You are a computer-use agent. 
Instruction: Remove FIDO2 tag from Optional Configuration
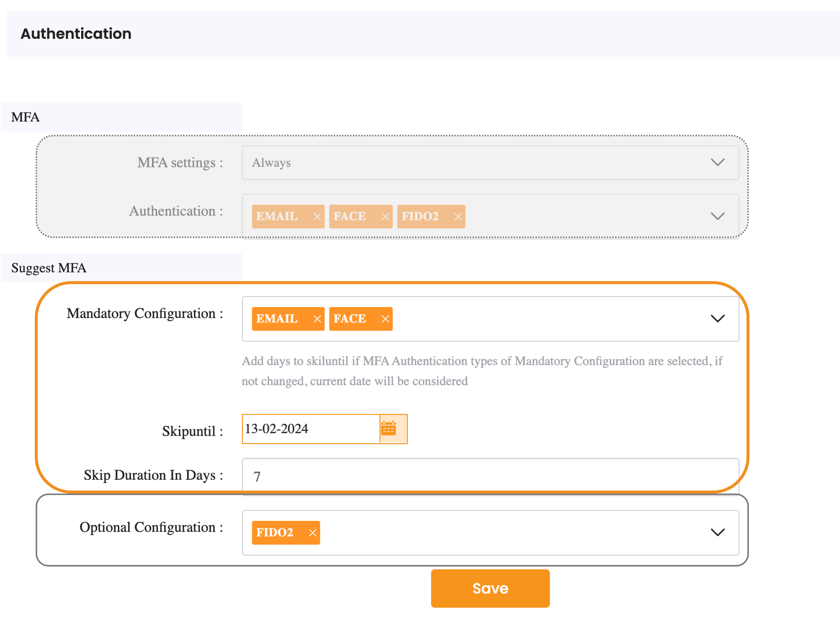[312, 533]
